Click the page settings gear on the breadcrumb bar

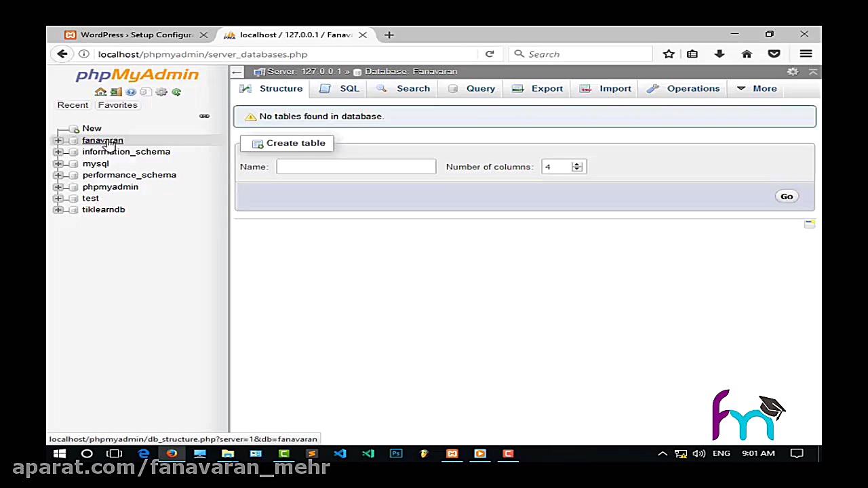(793, 71)
